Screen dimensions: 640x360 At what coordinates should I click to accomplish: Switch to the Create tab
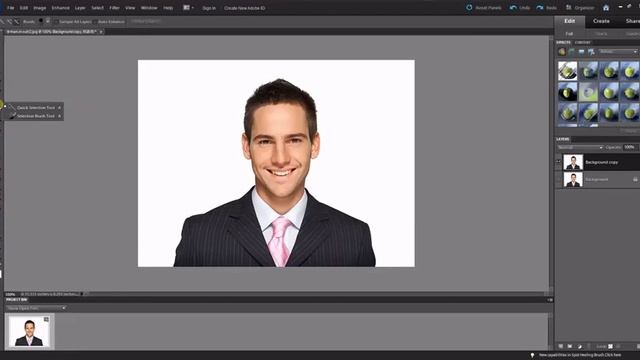(x=601, y=21)
